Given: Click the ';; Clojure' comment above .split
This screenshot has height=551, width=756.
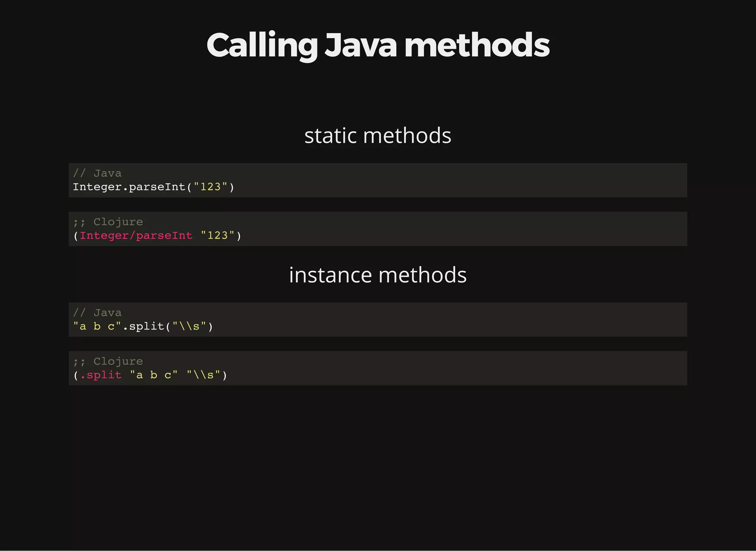Looking at the screenshot, I should click(x=108, y=361).
